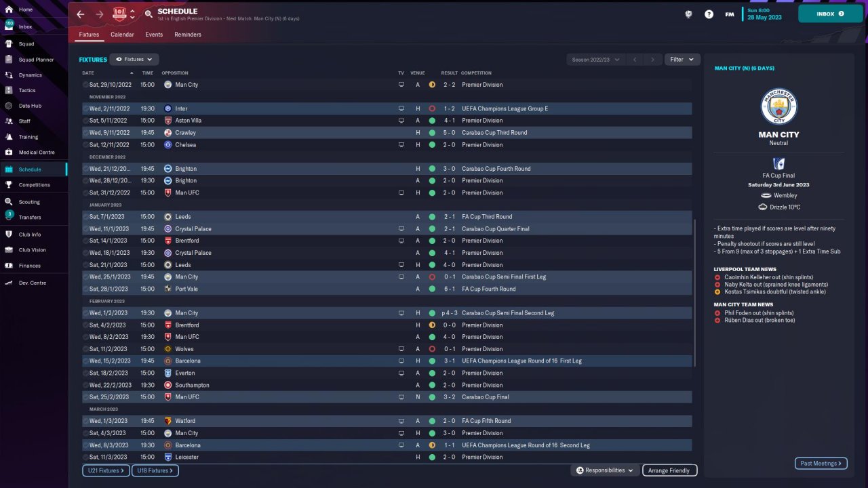Open the Training sidebar icon
Viewport: 868px width, 488px height.
pyautogui.click(x=9, y=137)
